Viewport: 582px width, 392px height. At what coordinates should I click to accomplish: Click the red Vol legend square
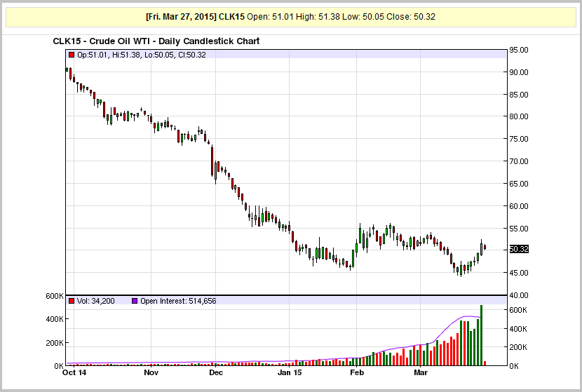[72, 301]
